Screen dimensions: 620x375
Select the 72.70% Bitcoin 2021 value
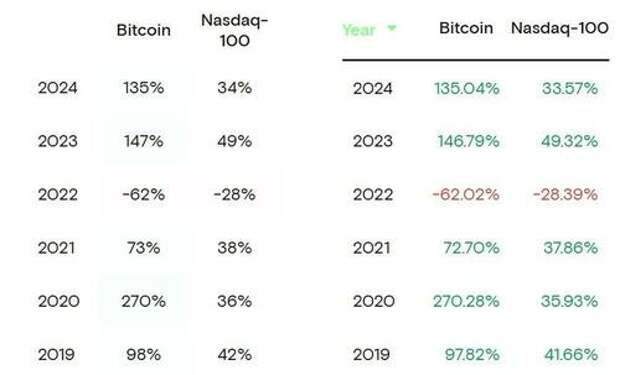(x=471, y=248)
